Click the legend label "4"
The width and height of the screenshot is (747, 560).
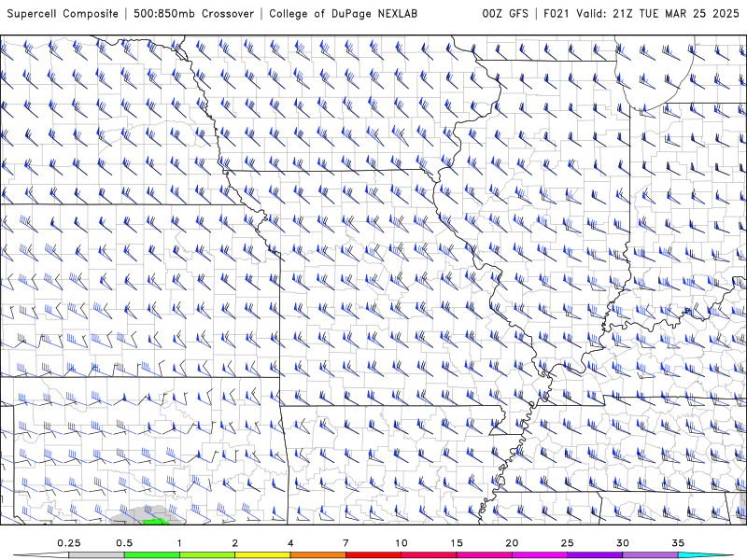click(290, 543)
